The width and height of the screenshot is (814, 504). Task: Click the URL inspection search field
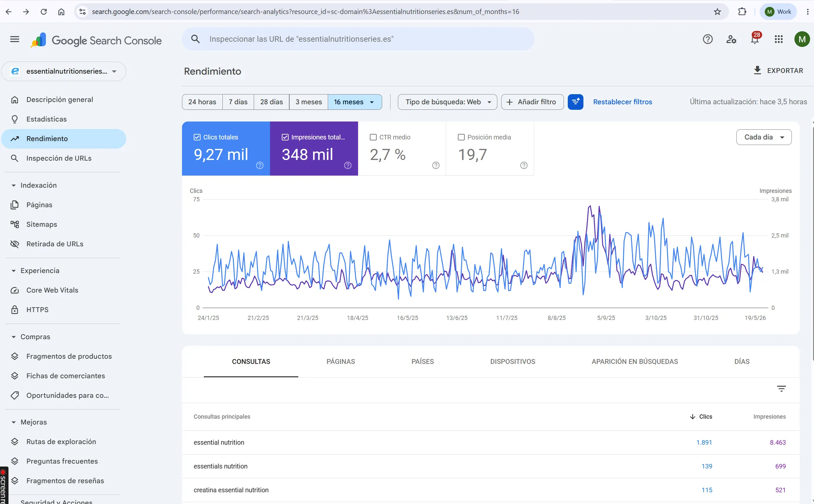(x=358, y=39)
